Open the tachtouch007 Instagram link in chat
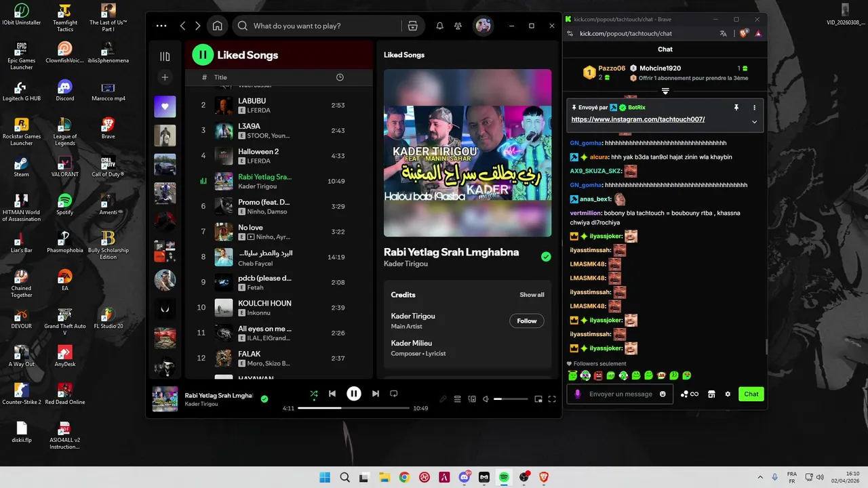This screenshot has height=488, width=868. pos(638,119)
